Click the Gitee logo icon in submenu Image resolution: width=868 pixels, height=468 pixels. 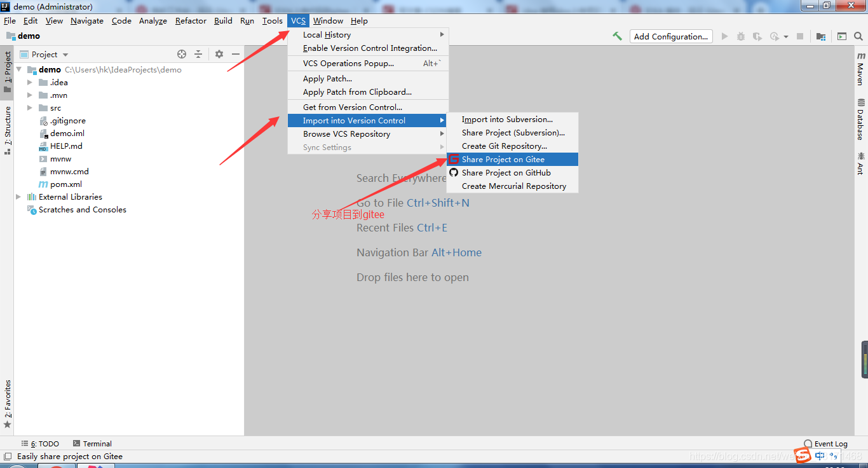click(454, 159)
